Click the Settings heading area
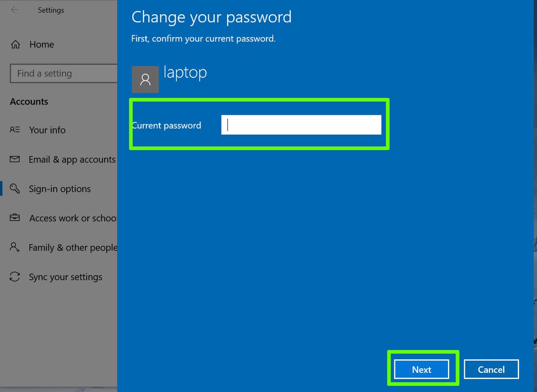The width and height of the screenshot is (537, 392). point(51,10)
